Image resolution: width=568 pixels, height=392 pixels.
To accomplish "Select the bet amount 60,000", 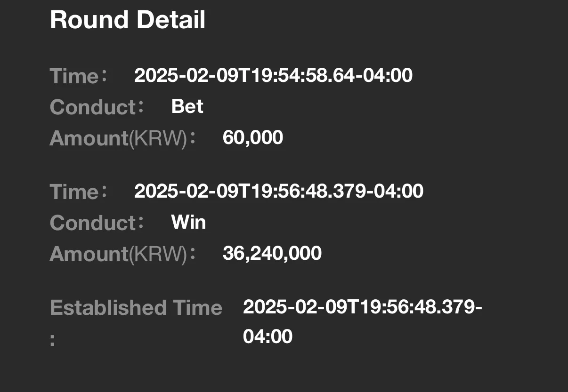I will (x=253, y=137).
